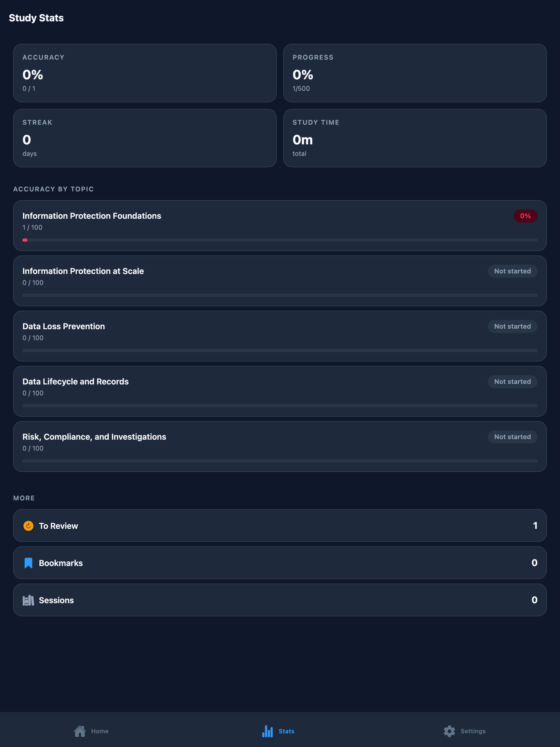Click the Sessions count 0

pos(534,600)
